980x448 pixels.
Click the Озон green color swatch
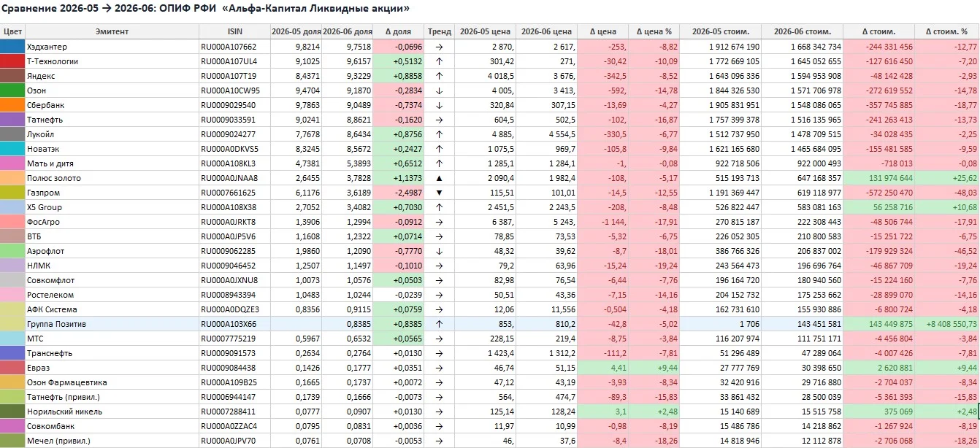point(12,90)
